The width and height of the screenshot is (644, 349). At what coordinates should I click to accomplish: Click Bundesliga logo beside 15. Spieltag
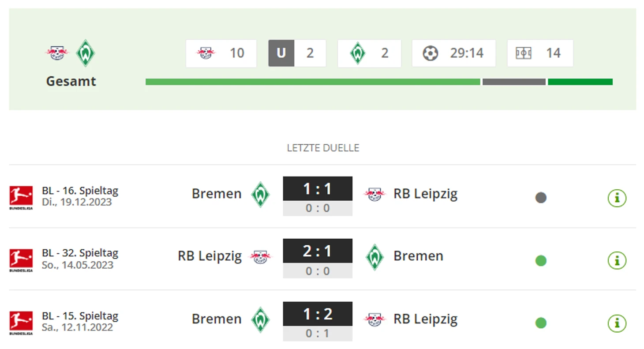pos(21,323)
